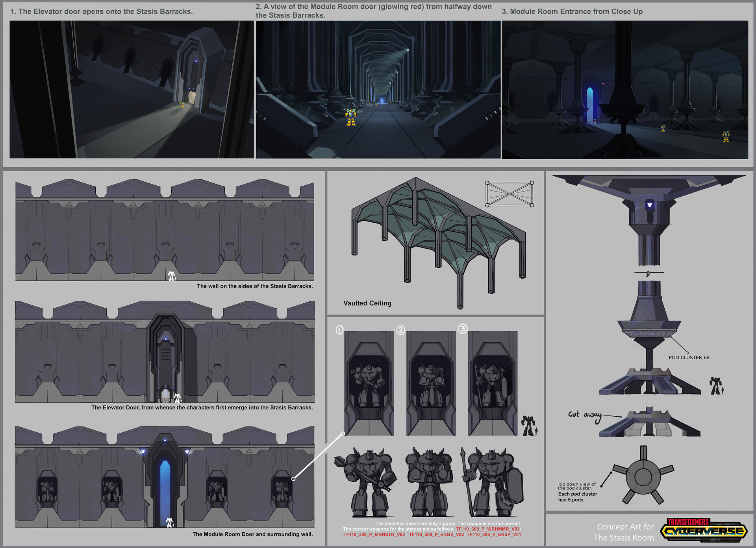
Task: Click the scale silhouette beside the statue alcoves
Action: point(530,426)
